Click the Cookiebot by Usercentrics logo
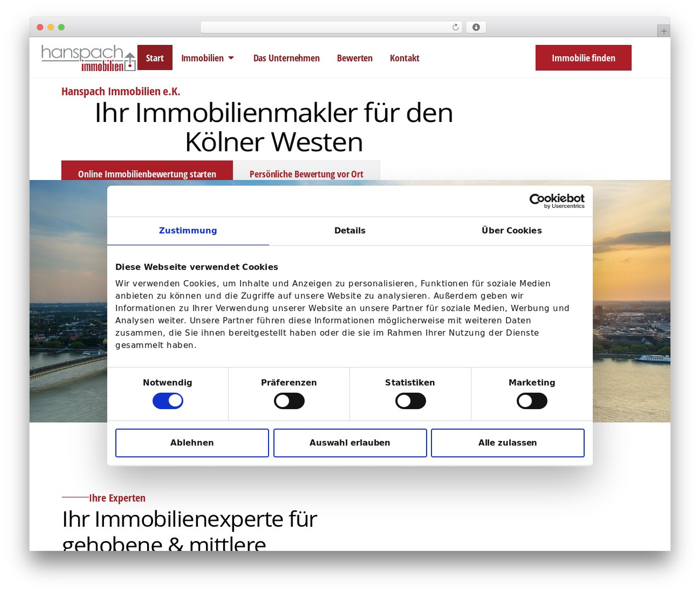700x593 pixels. [x=557, y=201]
